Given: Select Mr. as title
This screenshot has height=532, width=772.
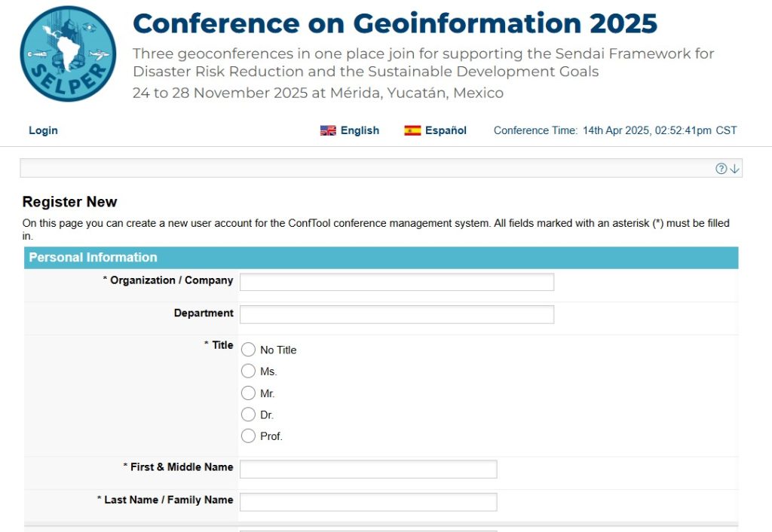Looking at the screenshot, I should click(249, 393).
